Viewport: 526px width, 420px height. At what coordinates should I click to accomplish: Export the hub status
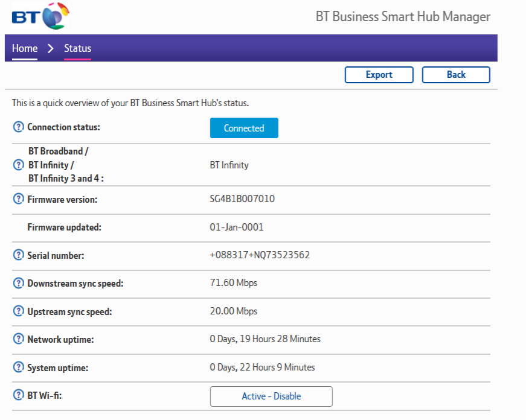(x=379, y=75)
